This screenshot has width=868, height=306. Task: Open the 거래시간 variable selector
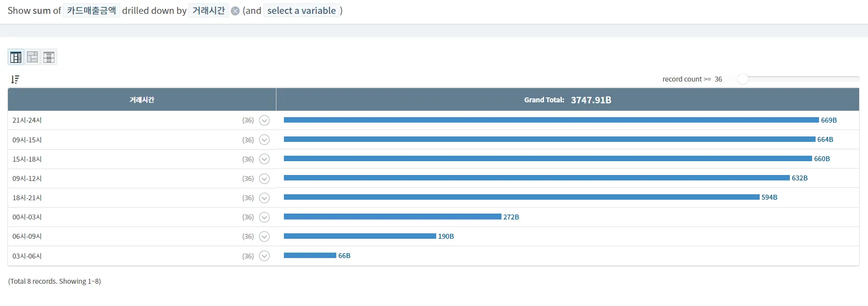click(208, 10)
